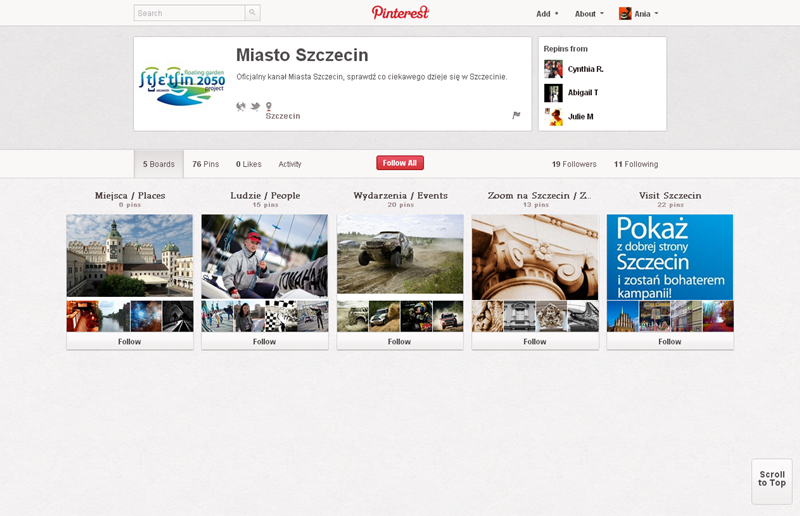
Task: Open the website globe icon on profile
Action: 241,106
